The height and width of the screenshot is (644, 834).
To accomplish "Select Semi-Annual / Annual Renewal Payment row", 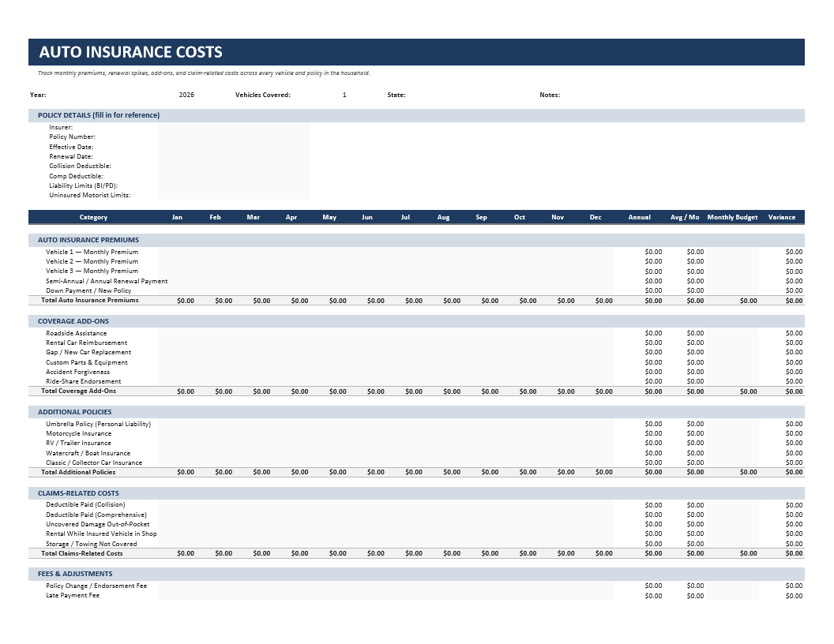I will pyautogui.click(x=416, y=281).
